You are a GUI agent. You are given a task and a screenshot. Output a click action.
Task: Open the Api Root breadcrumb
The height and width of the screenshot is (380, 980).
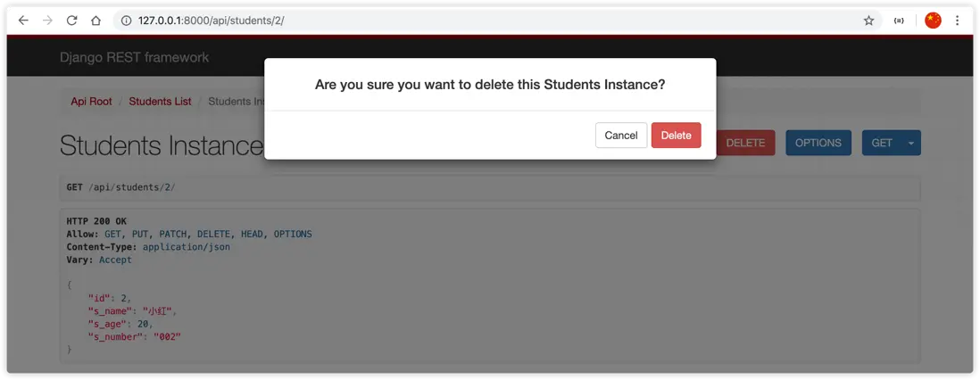pos(91,102)
